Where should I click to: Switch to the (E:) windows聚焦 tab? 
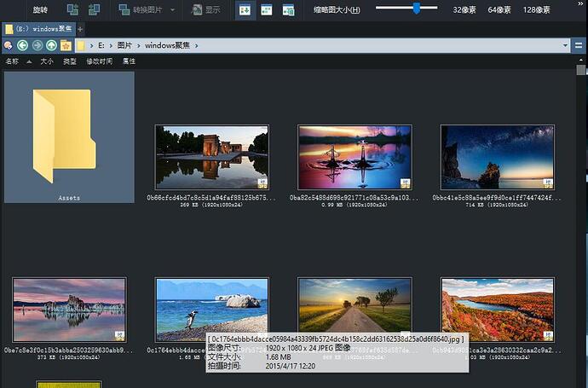click(x=37, y=29)
